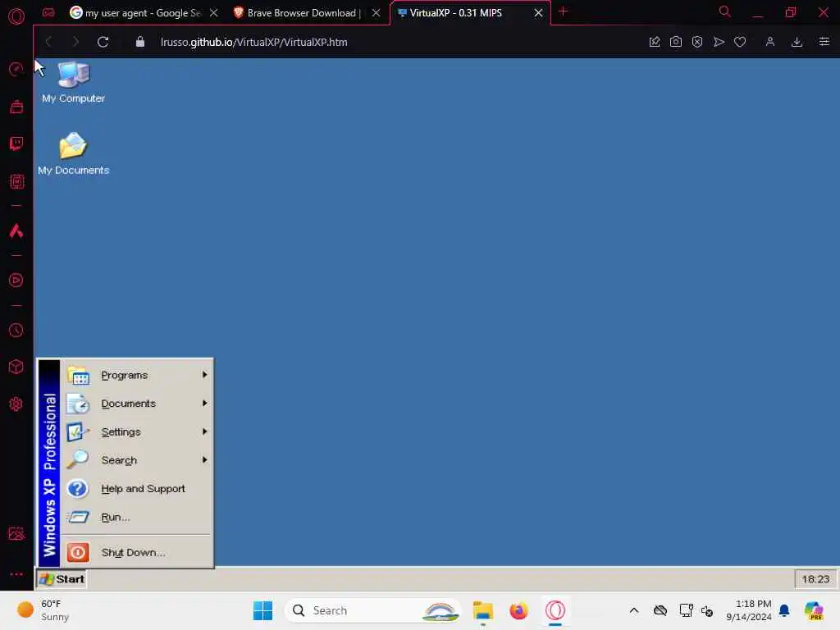This screenshot has width=840, height=630.
Task: Close the VirtualXP tab
Action: pyautogui.click(x=538, y=13)
